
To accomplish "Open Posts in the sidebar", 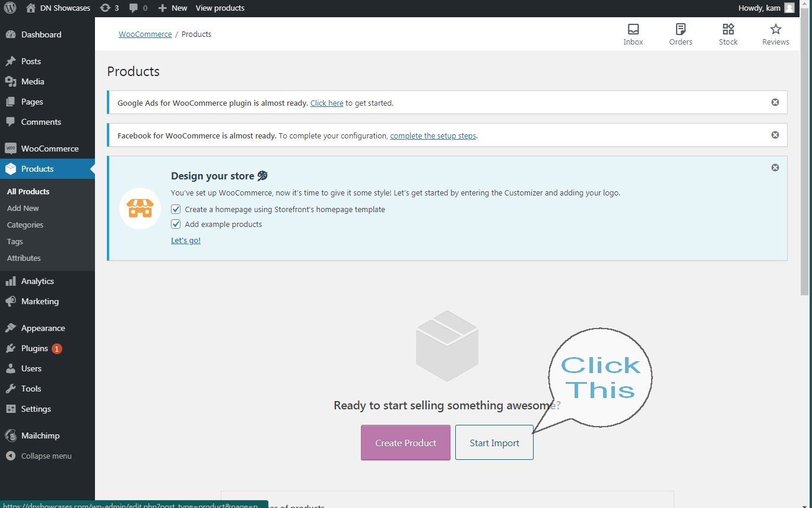I will [x=47, y=61].
